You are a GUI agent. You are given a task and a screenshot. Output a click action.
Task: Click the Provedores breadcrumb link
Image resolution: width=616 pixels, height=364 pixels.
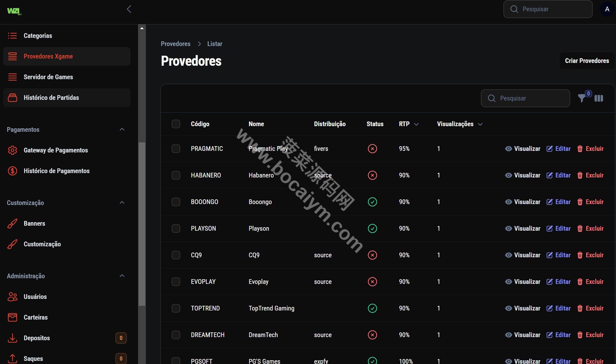click(x=176, y=44)
